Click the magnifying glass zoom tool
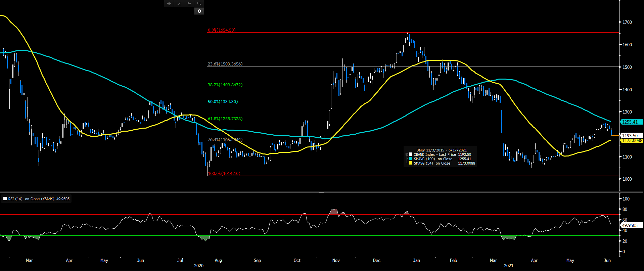This screenshot has height=271, width=644. coord(199,4)
